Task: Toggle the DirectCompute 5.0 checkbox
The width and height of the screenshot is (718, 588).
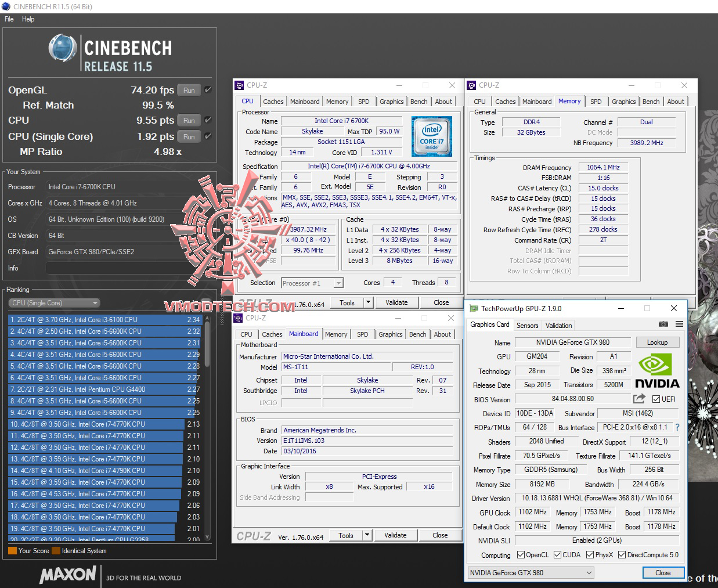Action: point(622,555)
